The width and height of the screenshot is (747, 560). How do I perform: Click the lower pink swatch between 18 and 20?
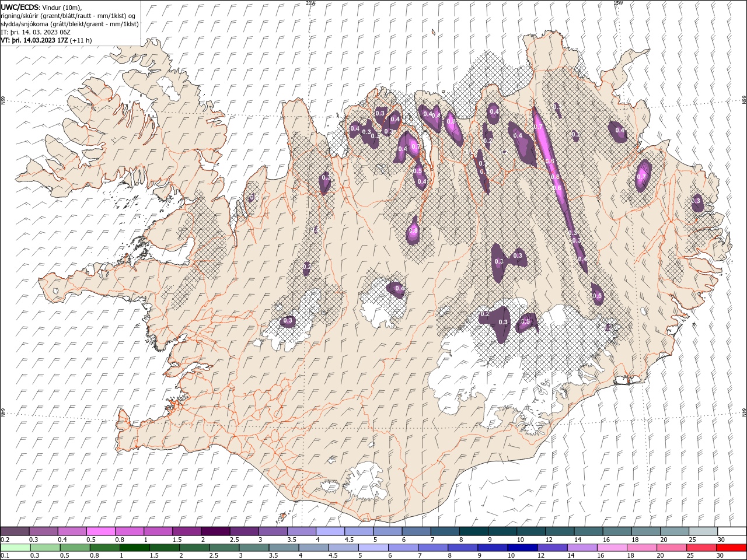[641, 548]
